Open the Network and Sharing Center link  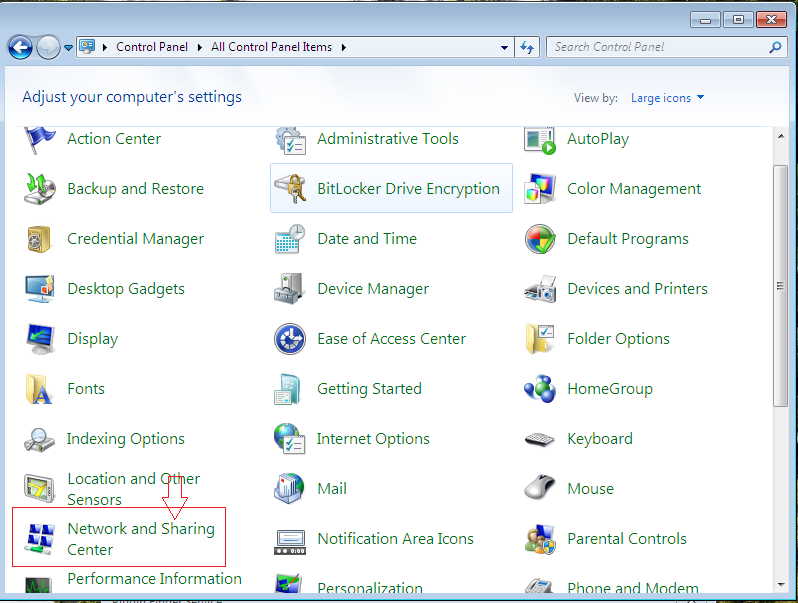click(x=141, y=539)
